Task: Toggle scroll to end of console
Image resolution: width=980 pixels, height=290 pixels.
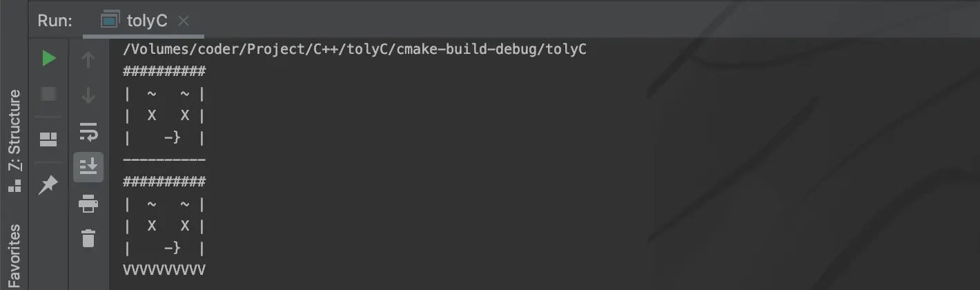Action: pyautogui.click(x=88, y=166)
